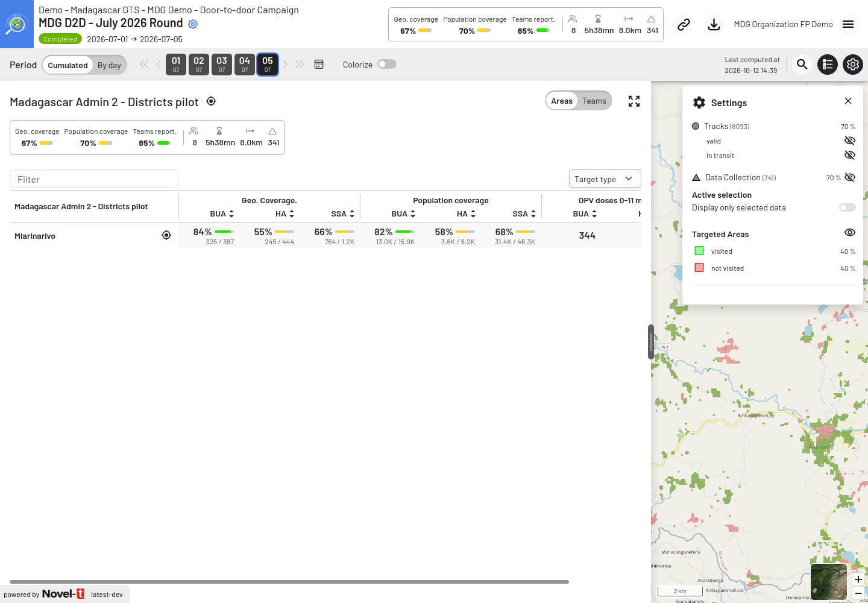Toggle Data Collection layer visibility
868x603 pixels.
(850, 177)
